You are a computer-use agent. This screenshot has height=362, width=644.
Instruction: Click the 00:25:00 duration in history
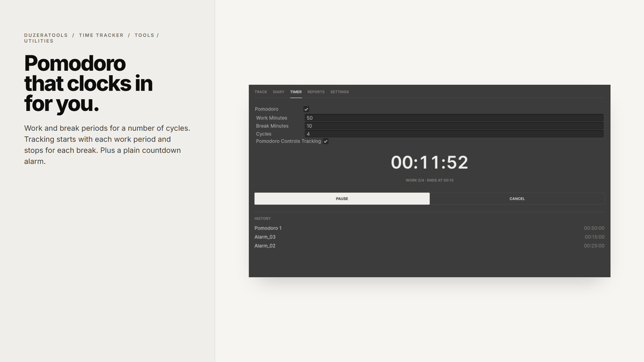(x=594, y=246)
